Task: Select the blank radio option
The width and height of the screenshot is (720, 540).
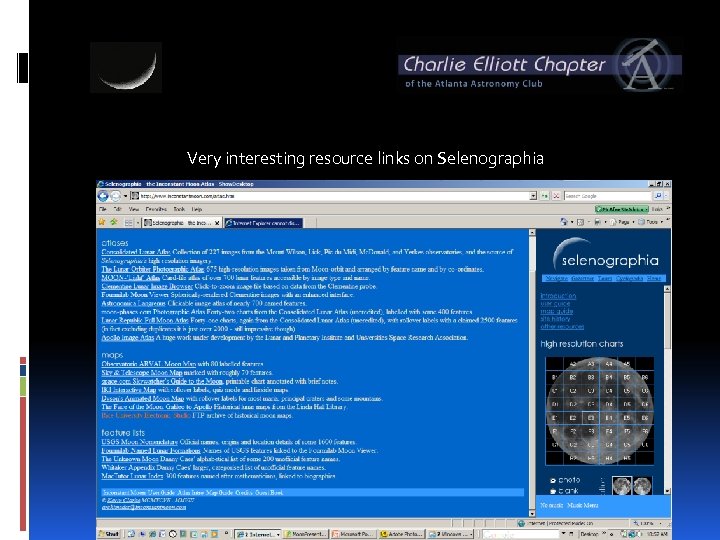Action: (x=553, y=491)
